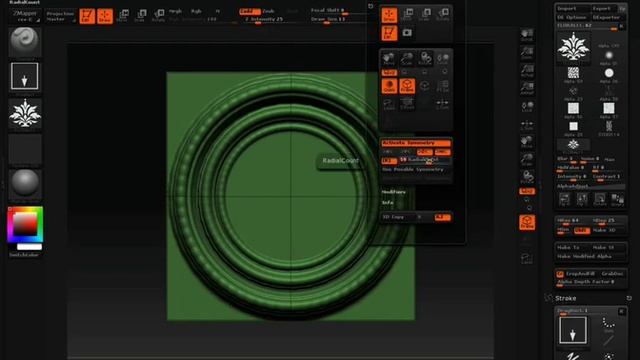This screenshot has width=640, height=360.
Task: Click the Scroll icon on right shelf
Action: click(527, 35)
